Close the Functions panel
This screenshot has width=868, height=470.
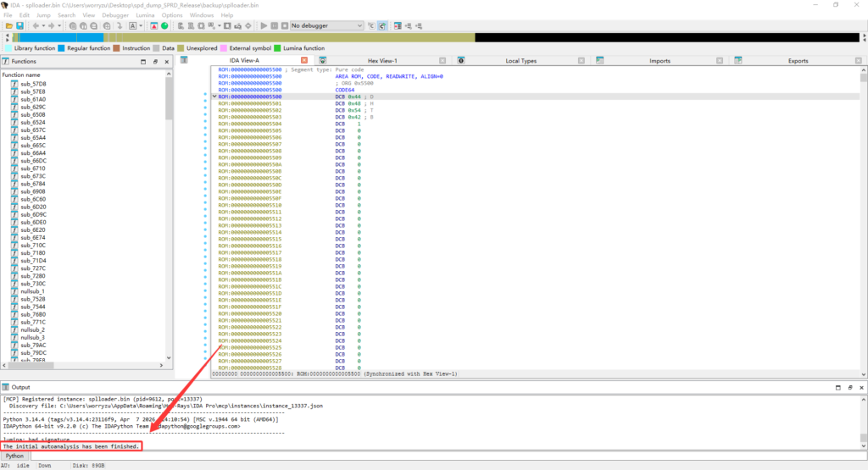(167, 62)
